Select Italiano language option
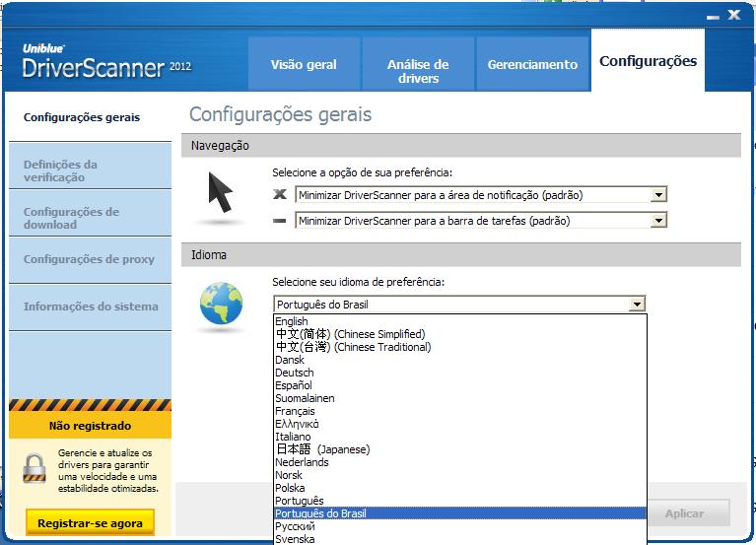 coord(460,437)
